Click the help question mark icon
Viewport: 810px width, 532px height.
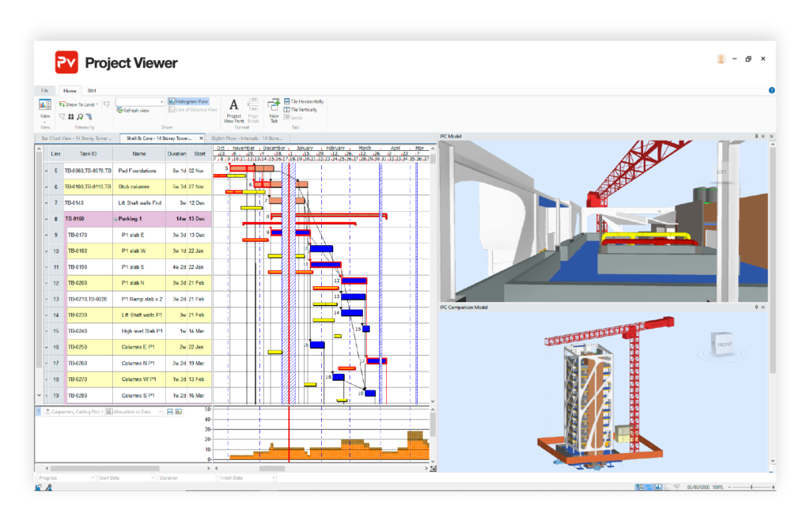pyautogui.click(x=772, y=90)
